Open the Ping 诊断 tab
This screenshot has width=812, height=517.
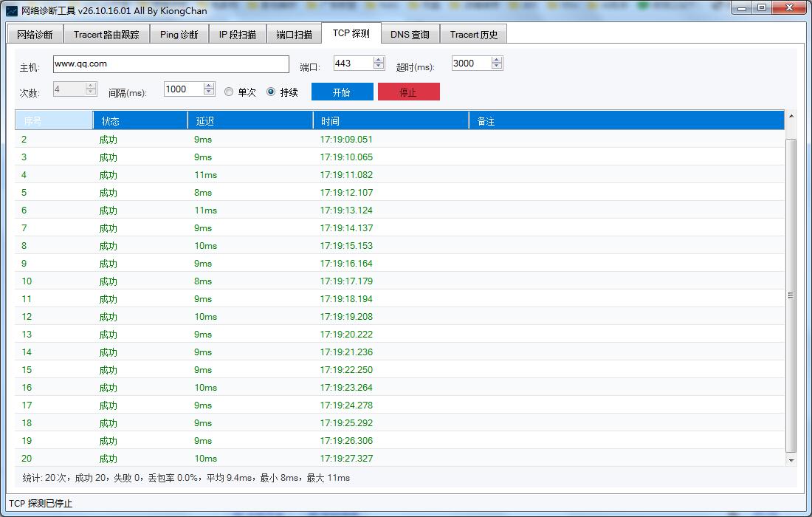pos(179,34)
